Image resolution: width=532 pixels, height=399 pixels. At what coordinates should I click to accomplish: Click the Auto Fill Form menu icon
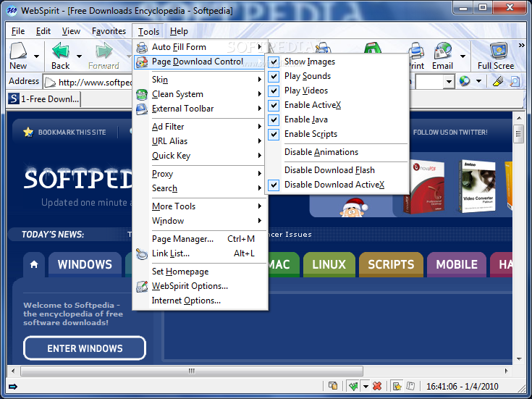point(142,47)
